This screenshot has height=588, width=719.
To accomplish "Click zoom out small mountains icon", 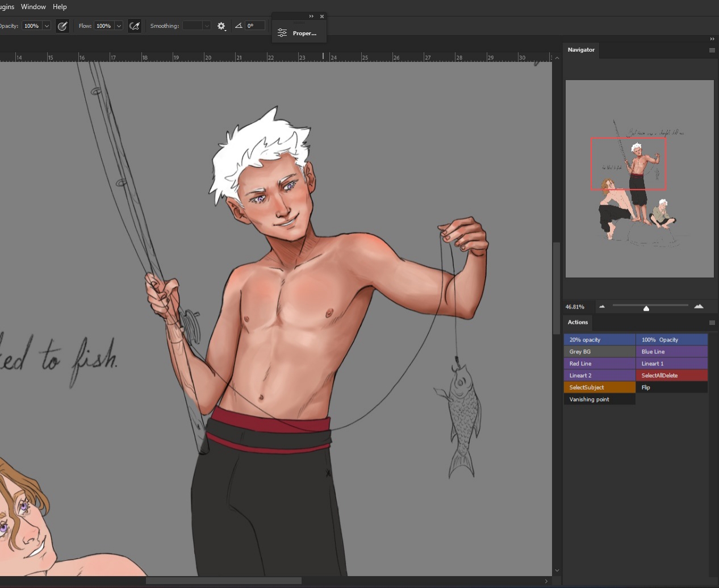I will pos(602,306).
